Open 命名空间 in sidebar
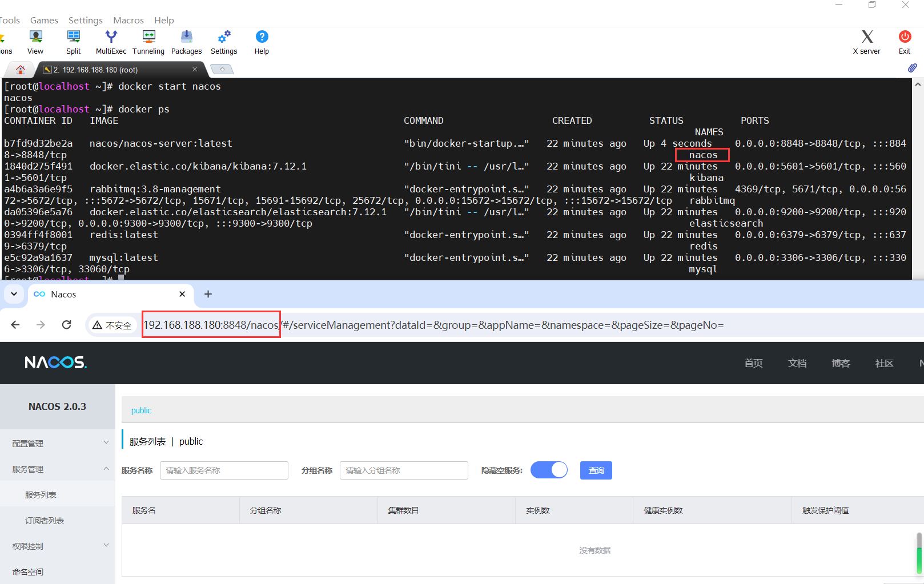Image resolution: width=924 pixels, height=584 pixels. [x=58, y=571]
